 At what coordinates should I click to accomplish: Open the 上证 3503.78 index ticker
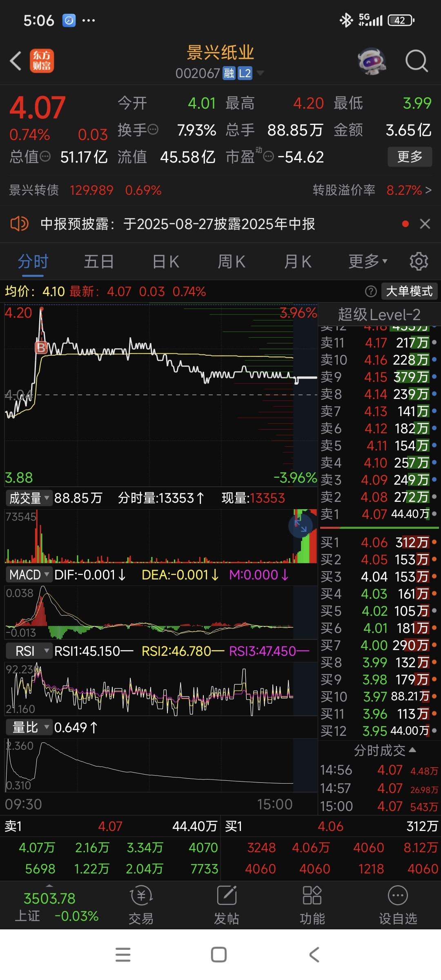click(x=57, y=907)
